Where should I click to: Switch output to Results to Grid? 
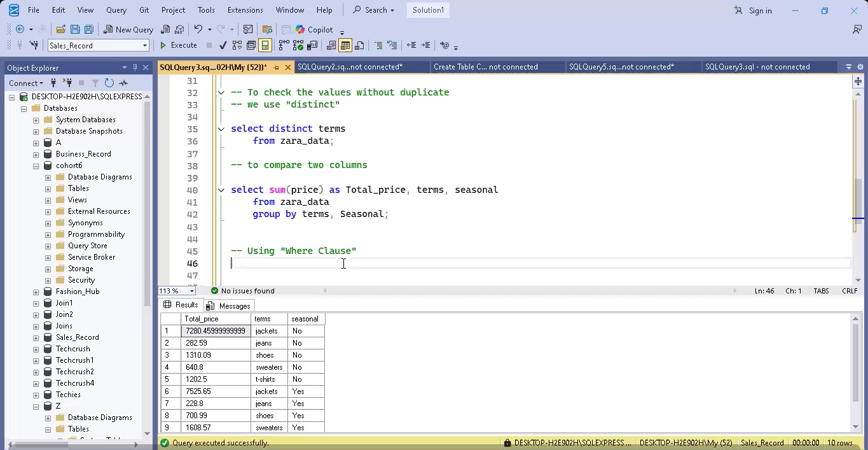(x=345, y=45)
